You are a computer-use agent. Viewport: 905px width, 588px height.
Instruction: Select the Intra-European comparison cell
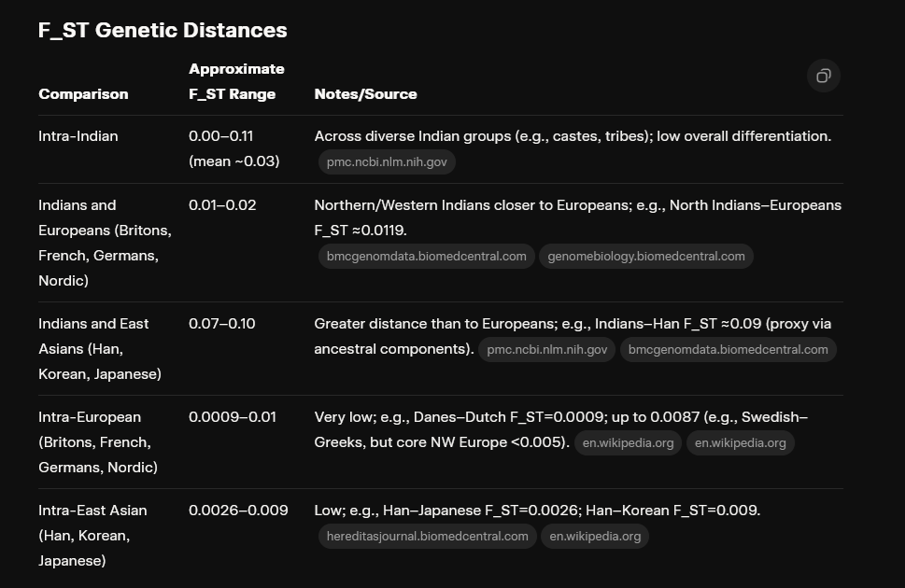click(x=97, y=442)
